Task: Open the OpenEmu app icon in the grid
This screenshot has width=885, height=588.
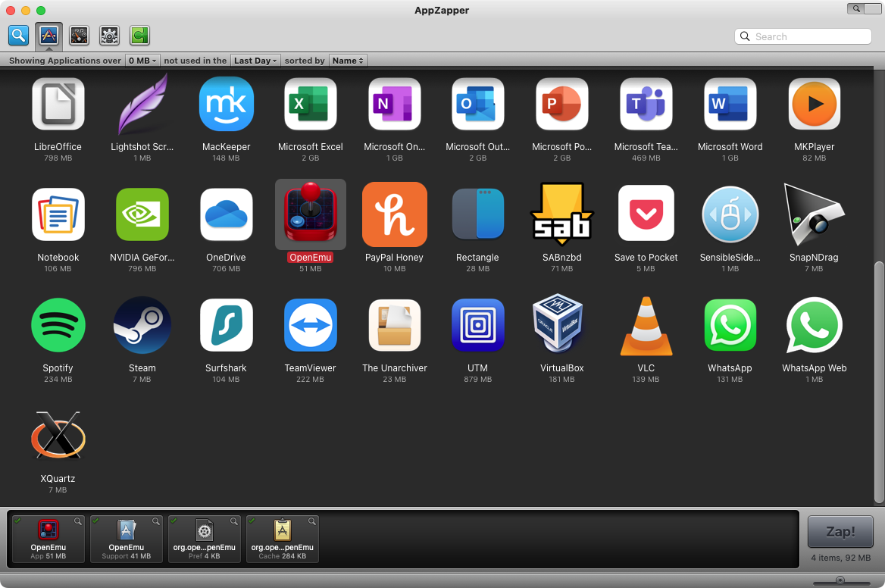Action: coord(310,214)
